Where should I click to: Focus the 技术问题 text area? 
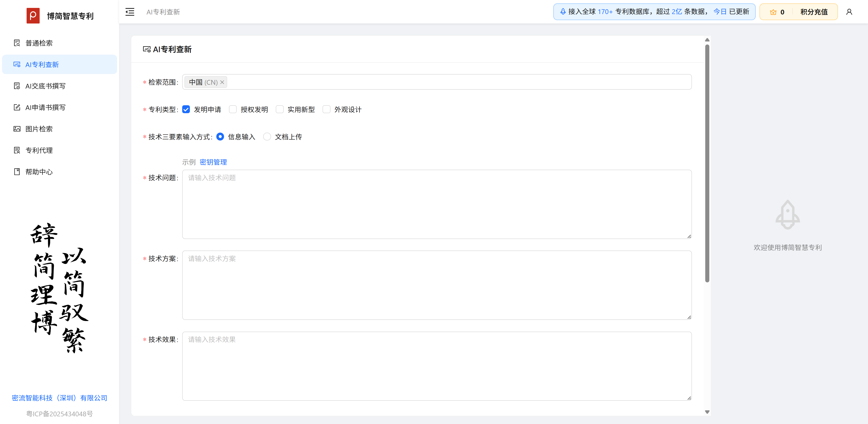click(x=436, y=204)
